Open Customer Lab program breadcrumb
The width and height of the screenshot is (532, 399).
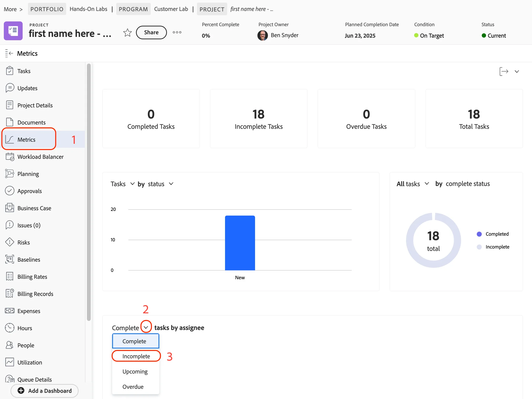171,9
